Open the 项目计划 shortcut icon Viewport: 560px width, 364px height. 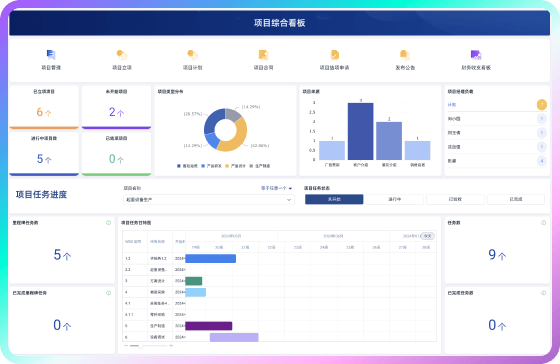(192, 55)
